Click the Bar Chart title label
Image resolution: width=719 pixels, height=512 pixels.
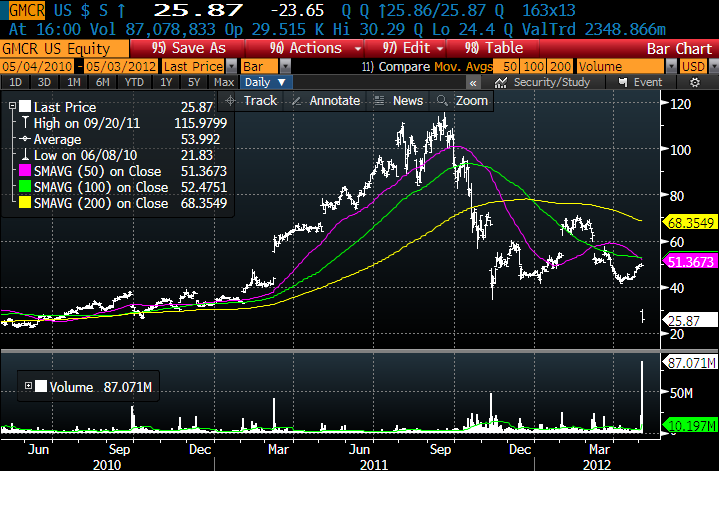tap(679, 49)
